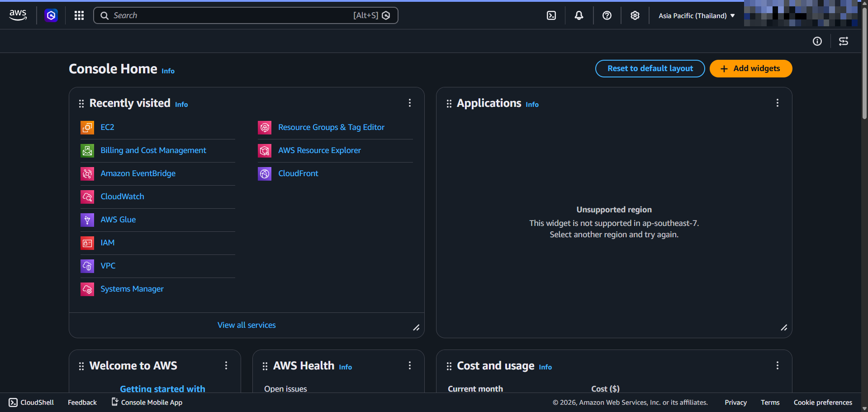Click the Systems Manager icon

87,289
